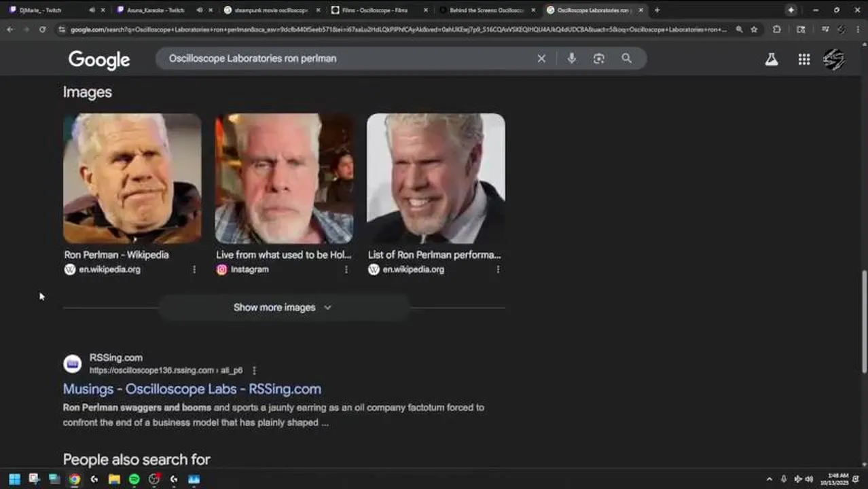Screen dimensions: 868x489
Task: Click the Images section heading
Action: [x=88, y=92]
